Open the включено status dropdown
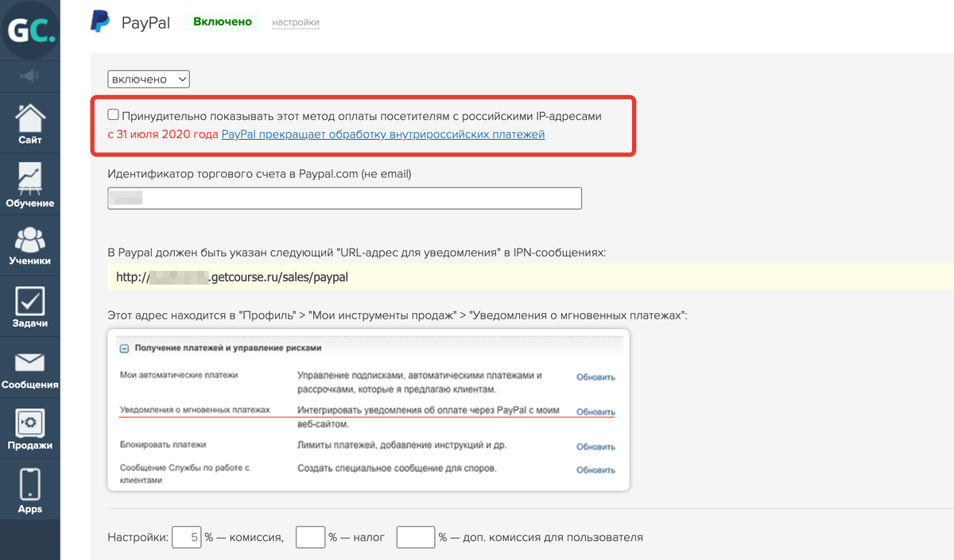This screenshot has width=954, height=560. point(149,79)
